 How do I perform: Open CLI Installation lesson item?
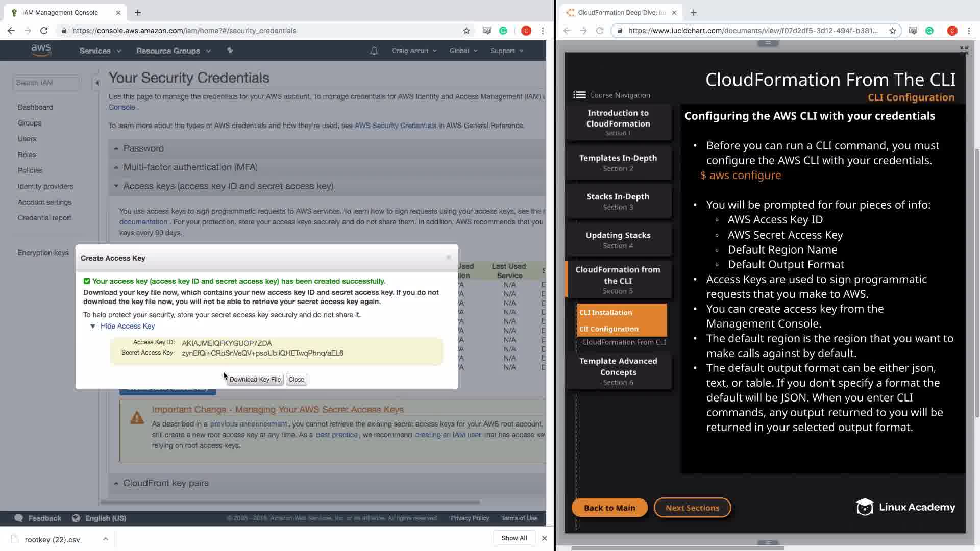click(605, 313)
